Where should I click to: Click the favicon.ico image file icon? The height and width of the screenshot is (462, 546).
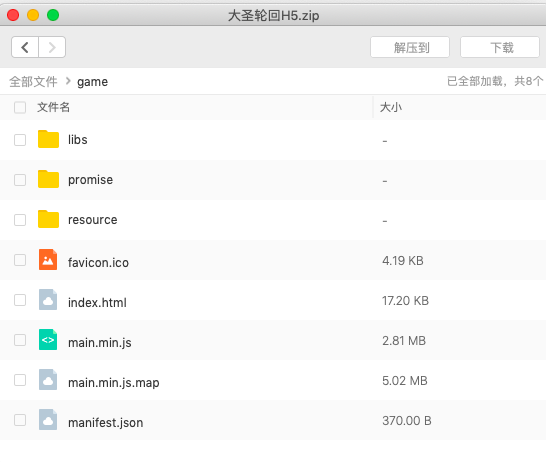pyautogui.click(x=48, y=260)
